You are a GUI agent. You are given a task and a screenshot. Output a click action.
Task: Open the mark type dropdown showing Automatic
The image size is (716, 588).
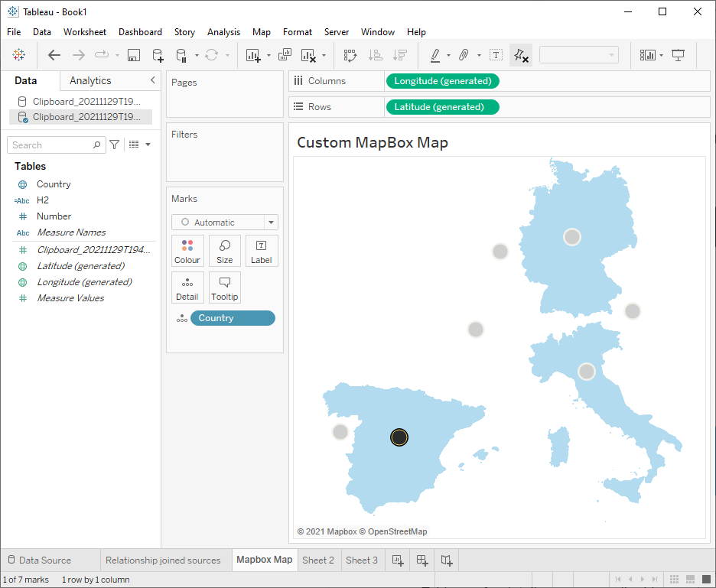coord(224,222)
